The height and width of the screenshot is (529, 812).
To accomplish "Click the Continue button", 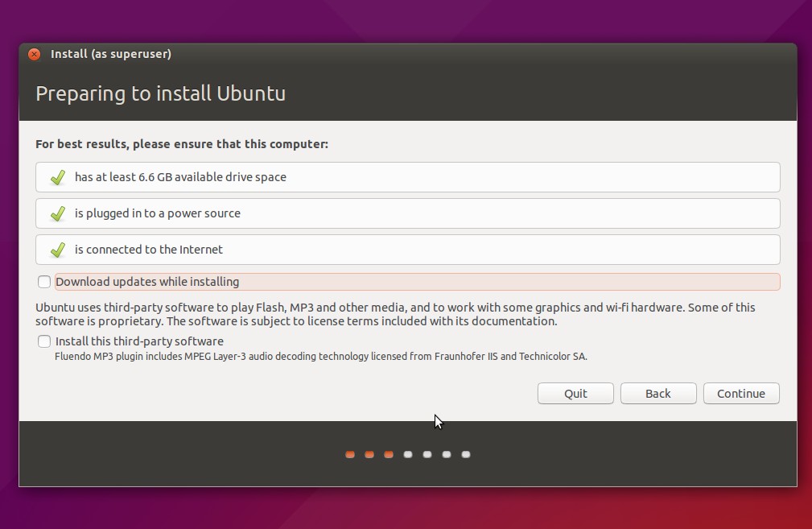I will 741,394.
